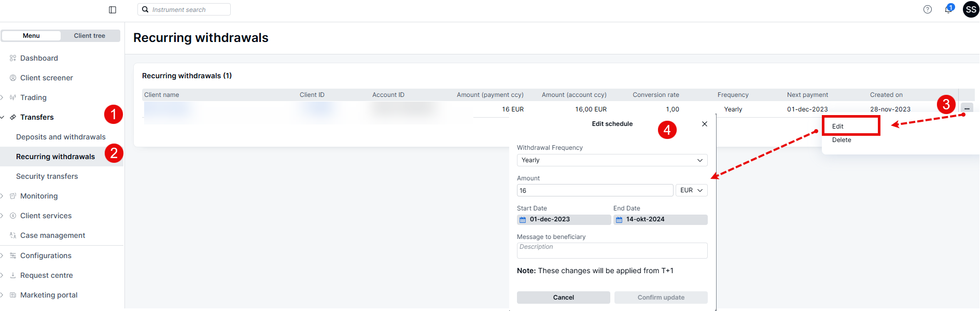Image resolution: width=980 pixels, height=311 pixels.
Task: Open the help question mark icon
Action: point(928,9)
